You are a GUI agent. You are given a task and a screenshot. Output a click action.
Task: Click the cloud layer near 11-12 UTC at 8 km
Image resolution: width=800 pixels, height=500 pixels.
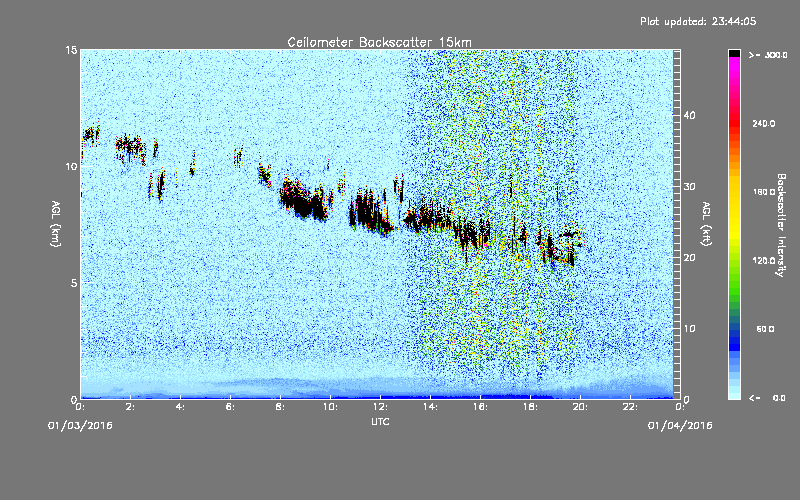[x=371, y=212]
